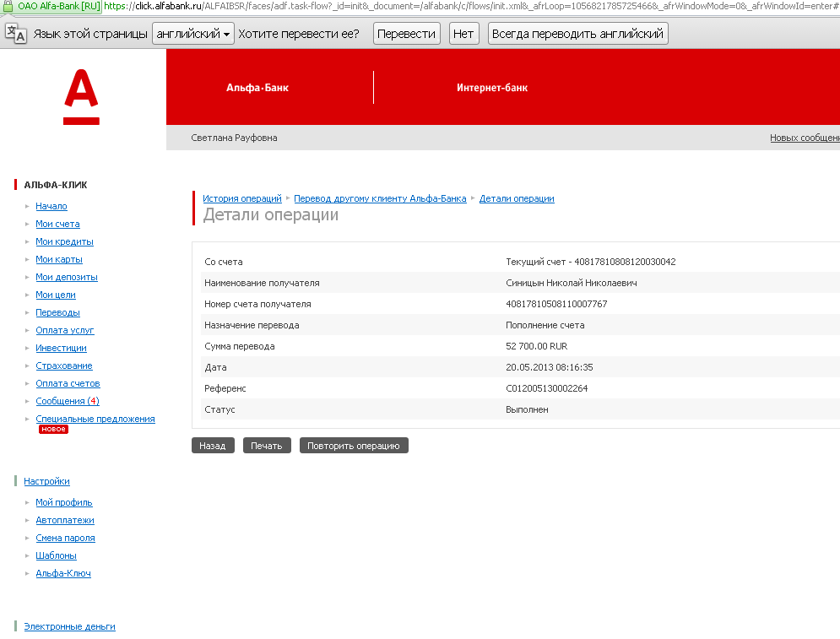
Task: Click the Специальные предложения link
Action: click(95, 419)
